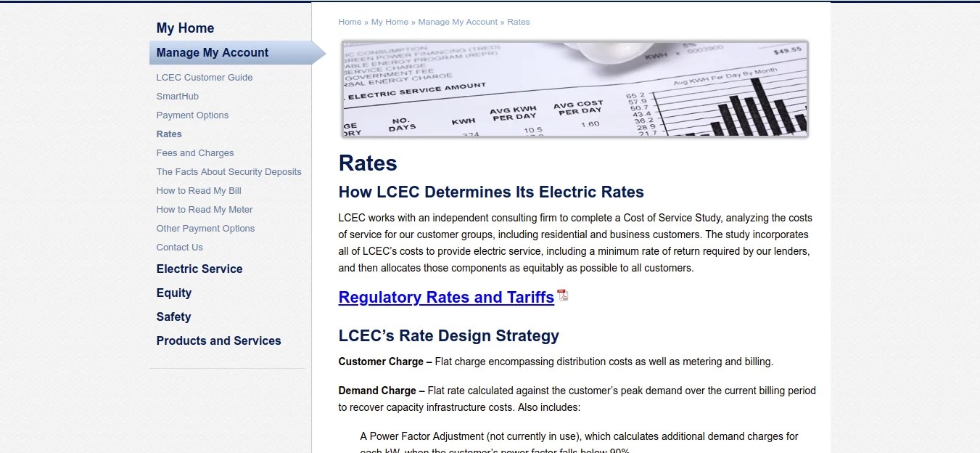Click the Manage My Account breadcrumb link
This screenshot has height=453, width=980.
pos(458,22)
